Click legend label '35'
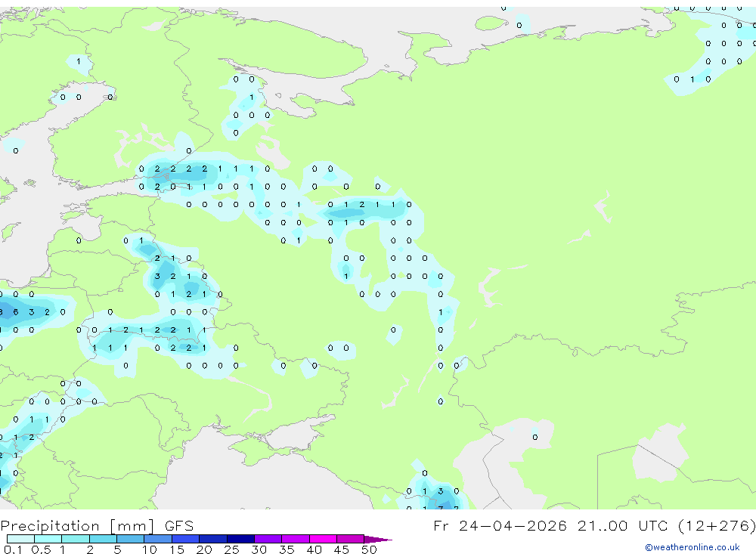756x554 pixels. click(287, 549)
